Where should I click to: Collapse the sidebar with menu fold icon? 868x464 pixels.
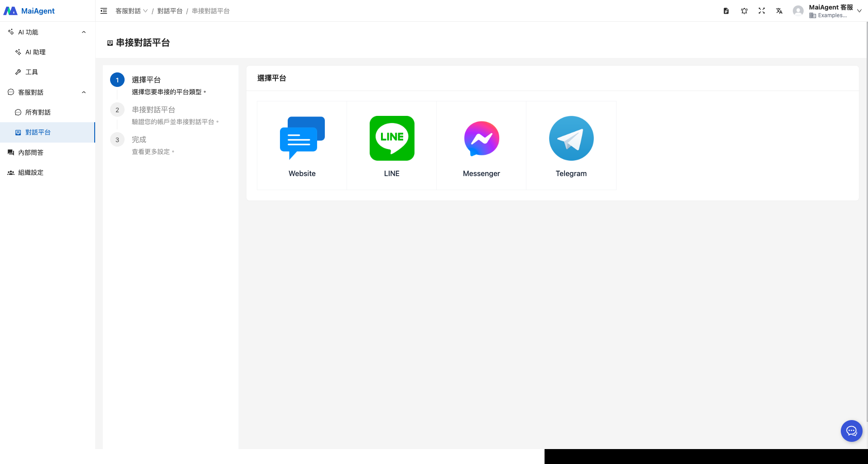click(x=104, y=11)
